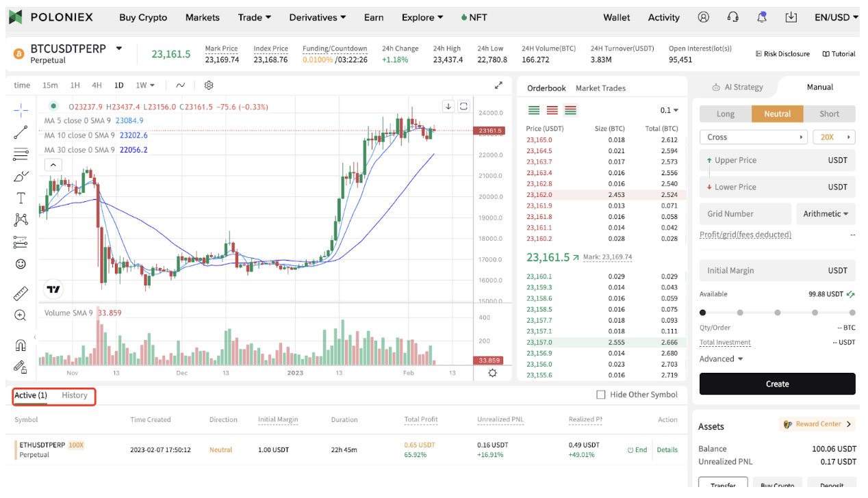The height and width of the screenshot is (498, 868).
Task: Open the EN/USD language currency dropdown
Action: [x=837, y=17]
